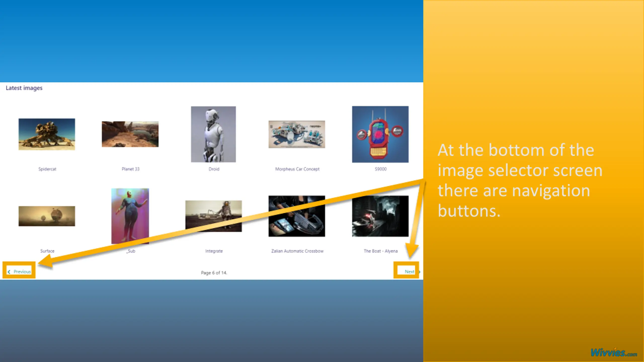Click the left chevron beside Previous
This screenshot has width=644, height=362.
coord(9,272)
